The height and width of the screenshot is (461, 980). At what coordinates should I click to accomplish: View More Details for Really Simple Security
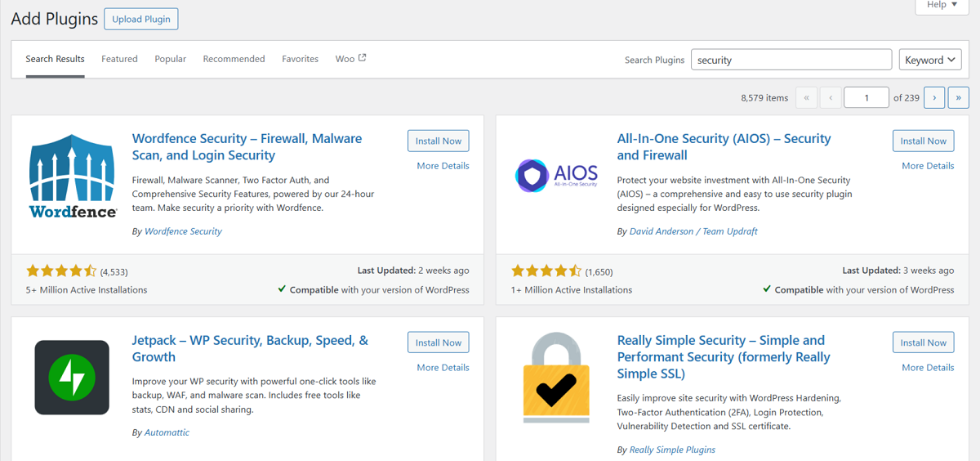(x=928, y=368)
